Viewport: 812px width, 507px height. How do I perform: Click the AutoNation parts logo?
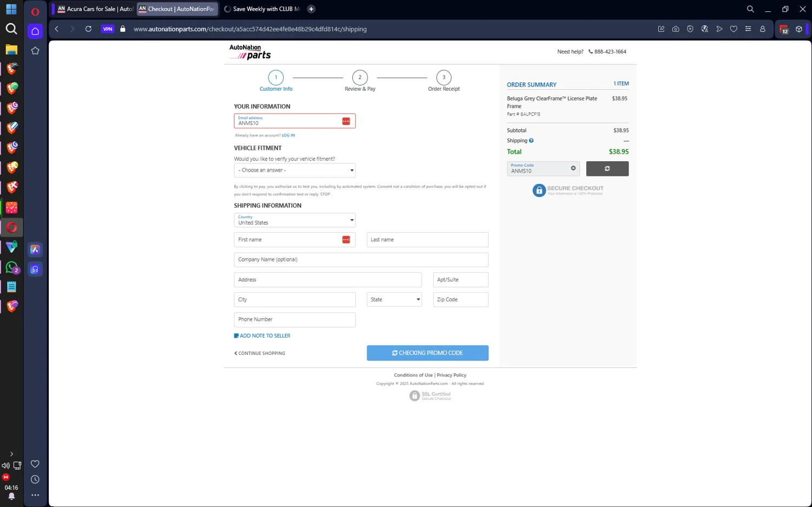coord(250,52)
